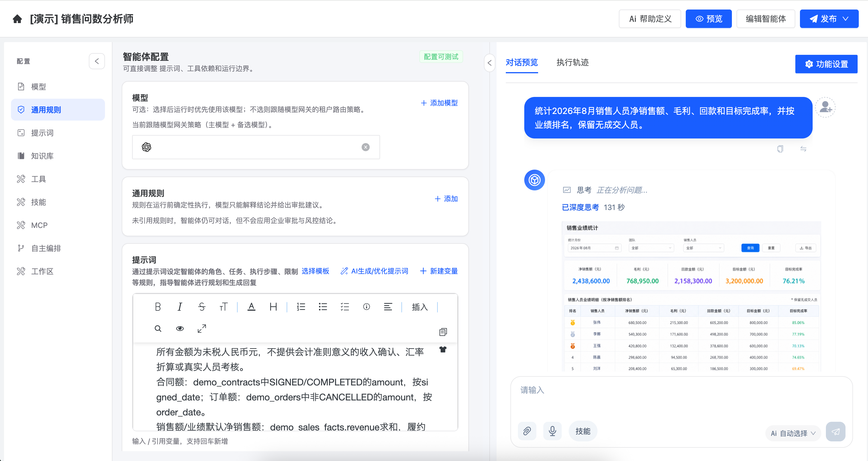The width and height of the screenshot is (868, 461).
Task: Attach a file with paperclip icon
Action: pos(527,431)
